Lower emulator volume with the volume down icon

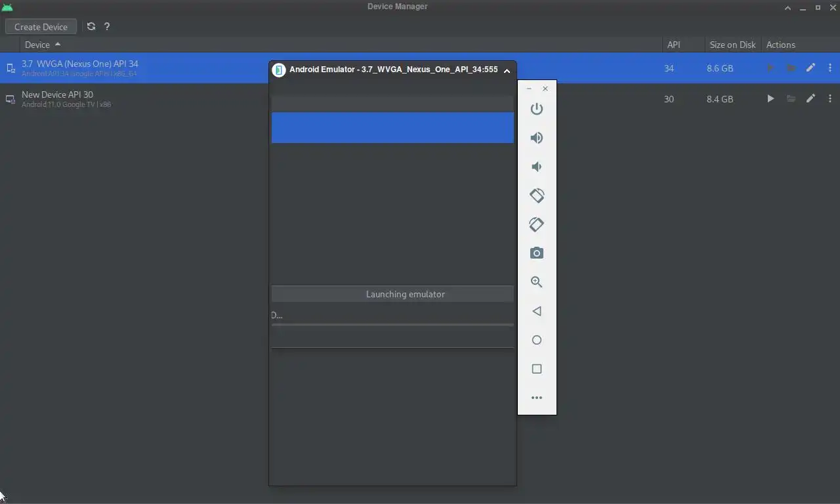537,167
